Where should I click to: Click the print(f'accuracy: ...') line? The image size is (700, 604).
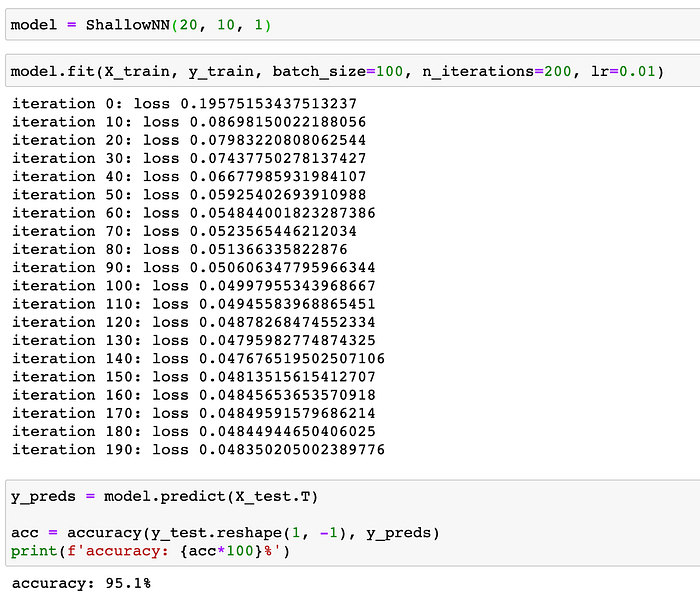pyautogui.click(x=150, y=551)
